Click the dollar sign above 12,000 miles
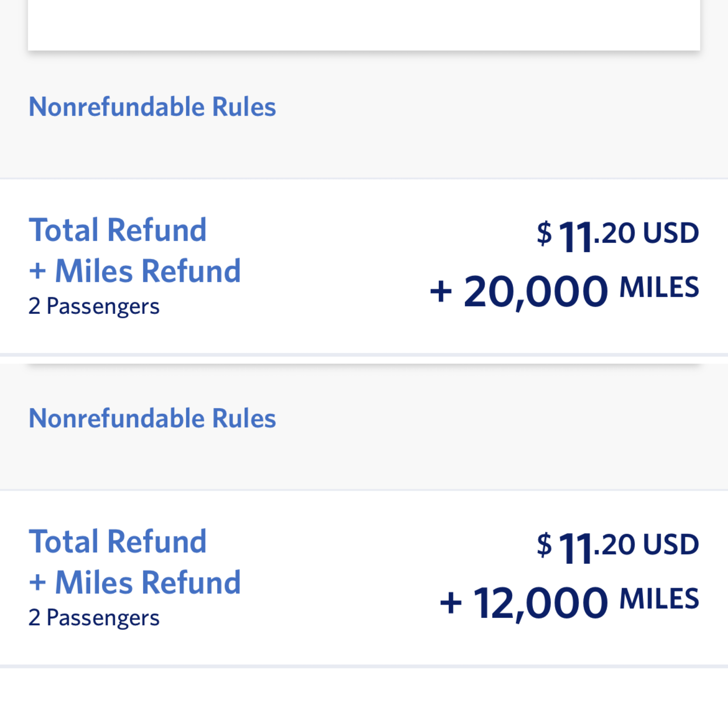This screenshot has height=727, width=728. pos(544,545)
